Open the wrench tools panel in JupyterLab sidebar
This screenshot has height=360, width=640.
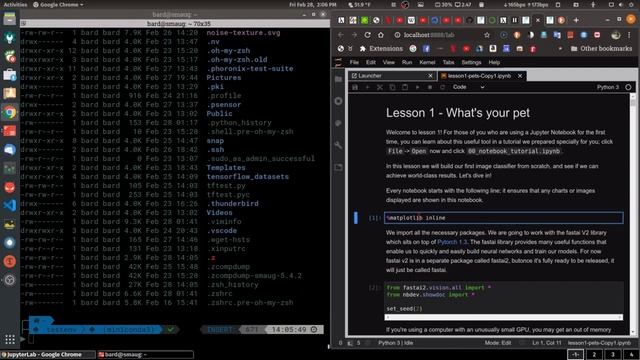[338, 145]
